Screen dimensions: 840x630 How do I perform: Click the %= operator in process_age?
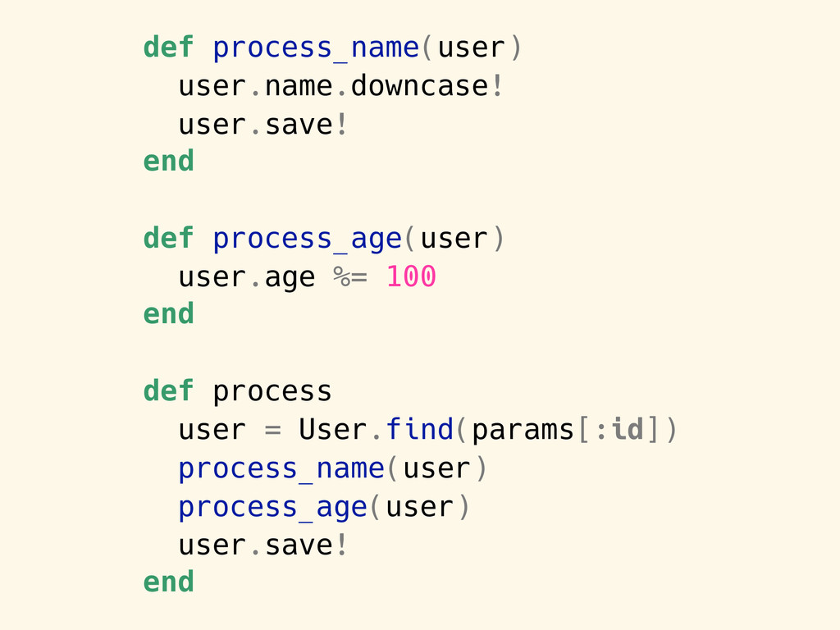[350, 277]
